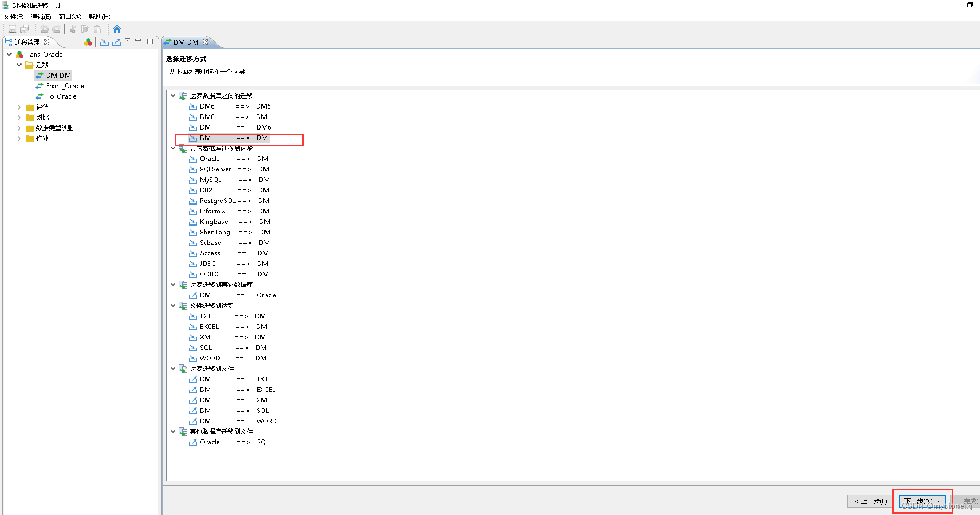
Task: Collapse the 其他数据库迁移到文件 group
Action: (173, 432)
